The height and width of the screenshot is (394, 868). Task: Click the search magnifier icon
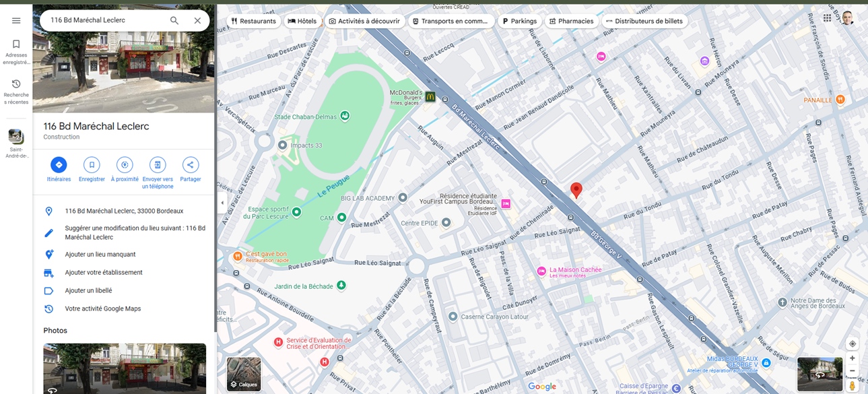click(x=174, y=21)
